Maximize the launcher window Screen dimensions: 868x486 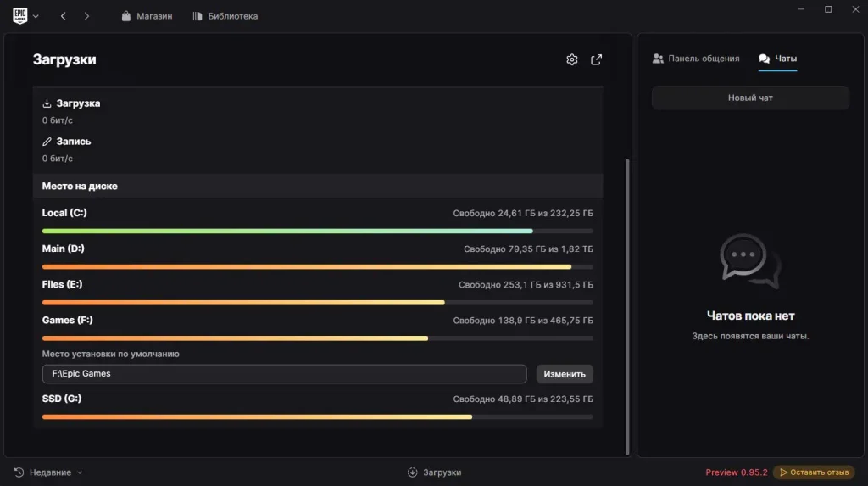[828, 9]
